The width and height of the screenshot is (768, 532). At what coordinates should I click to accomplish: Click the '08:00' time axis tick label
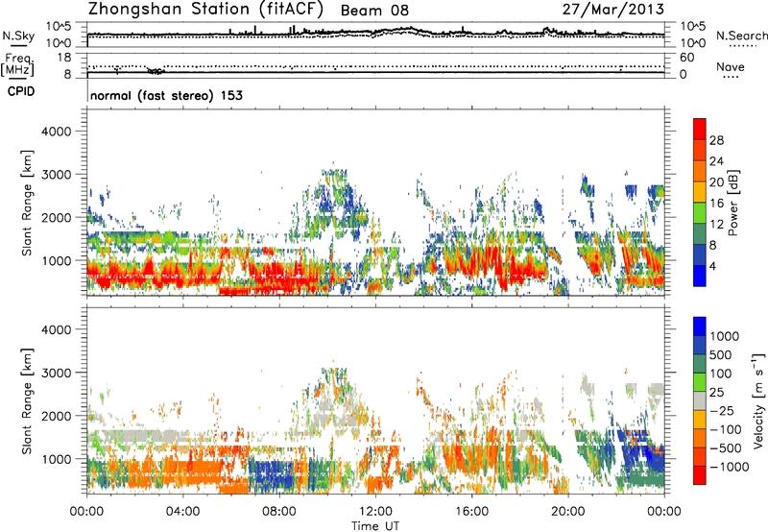pyautogui.click(x=279, y=512)
